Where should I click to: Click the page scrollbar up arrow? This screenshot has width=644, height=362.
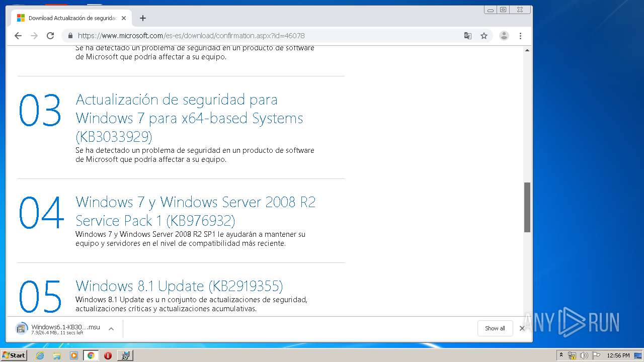tap(527, 50)
